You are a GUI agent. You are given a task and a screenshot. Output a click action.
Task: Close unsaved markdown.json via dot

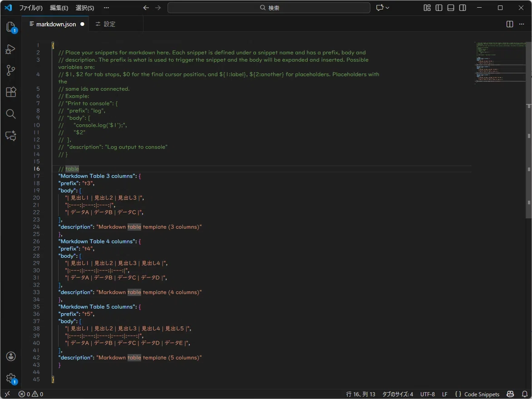tap(83, 24)
